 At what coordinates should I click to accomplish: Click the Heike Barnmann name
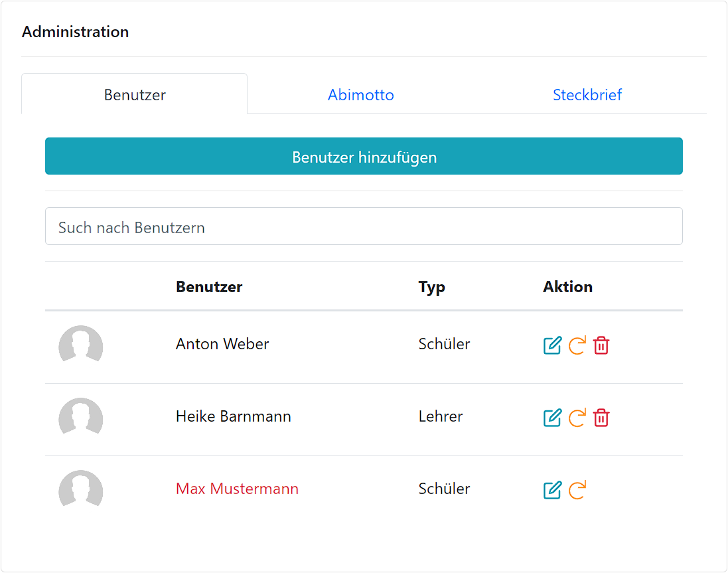click(x=234, y=416)
